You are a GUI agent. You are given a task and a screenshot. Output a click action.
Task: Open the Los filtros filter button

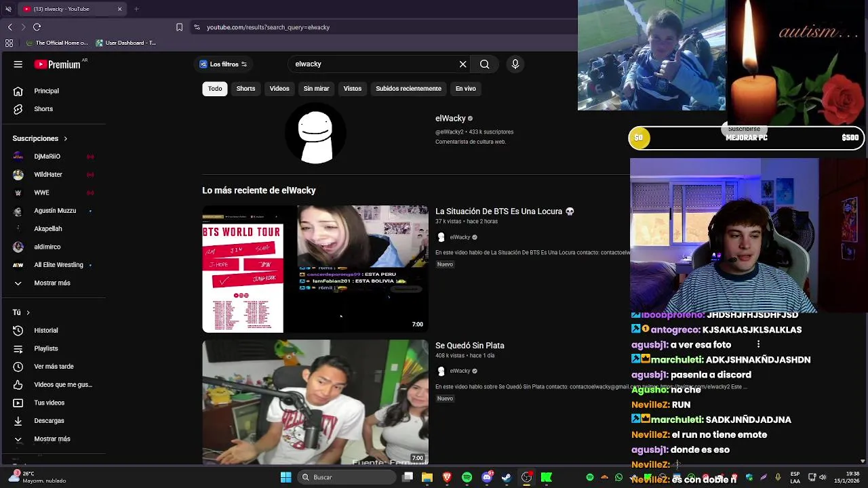coord(224,64)
